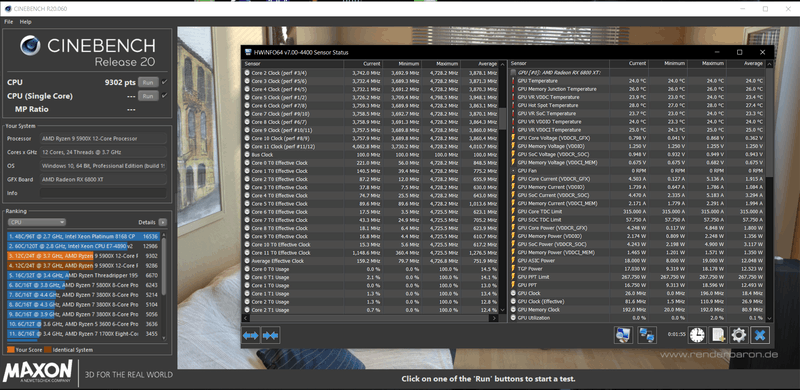The width and height of the screenshot is (800, 390).
Task: Select ranking row with score 9302
Action: (84, 256)
